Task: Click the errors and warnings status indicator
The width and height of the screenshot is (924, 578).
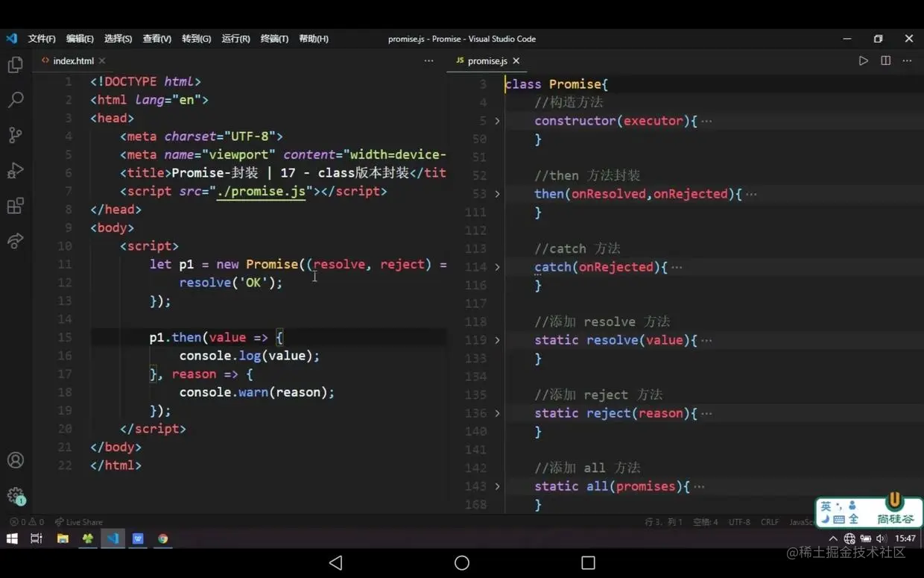Action: click(x=27, y=522)
